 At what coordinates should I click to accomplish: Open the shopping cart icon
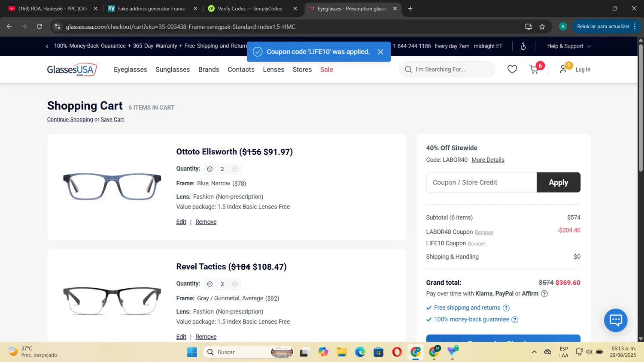[535, 69]
